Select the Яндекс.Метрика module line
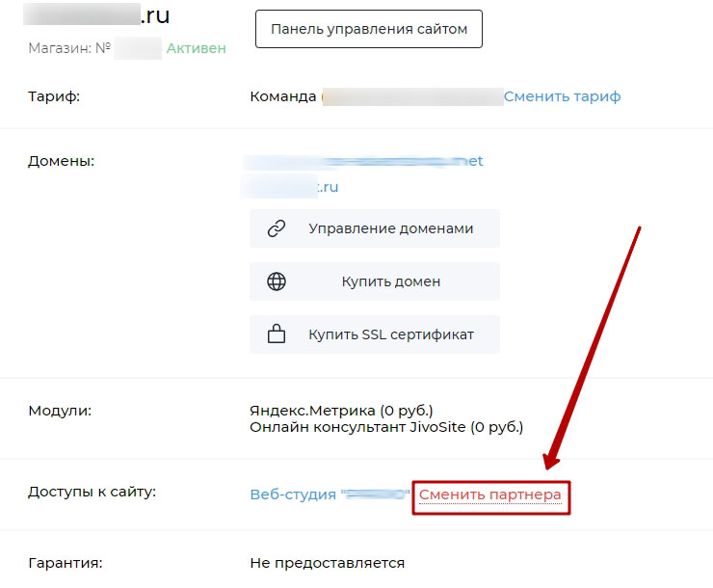The image size is (713, 588). pyautogui.click(x=347, y=411)
